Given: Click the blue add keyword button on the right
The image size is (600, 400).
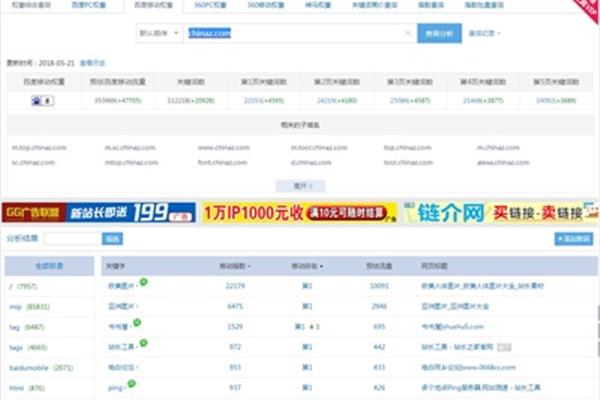Looking at the screenshot, I should pos(574,239).
